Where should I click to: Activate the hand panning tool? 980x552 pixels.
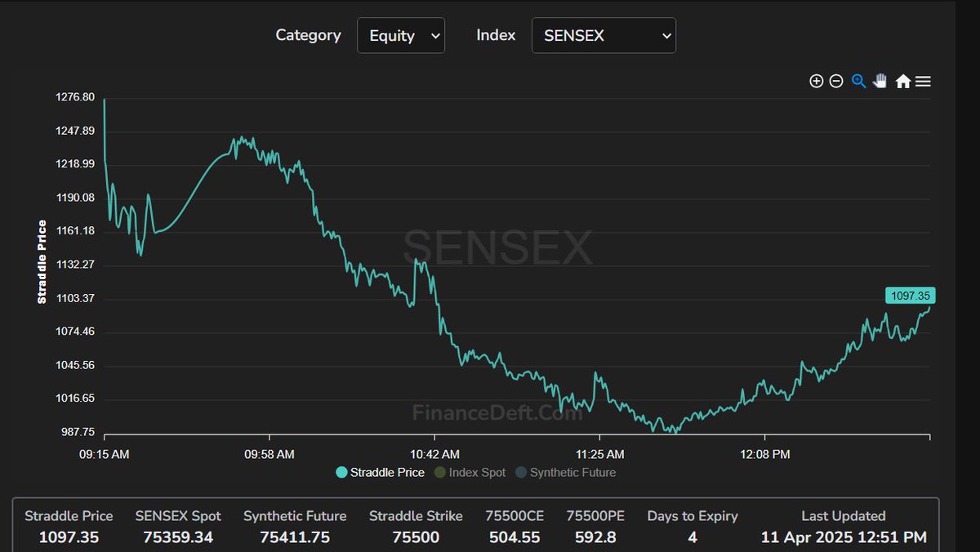click(880, 81)
